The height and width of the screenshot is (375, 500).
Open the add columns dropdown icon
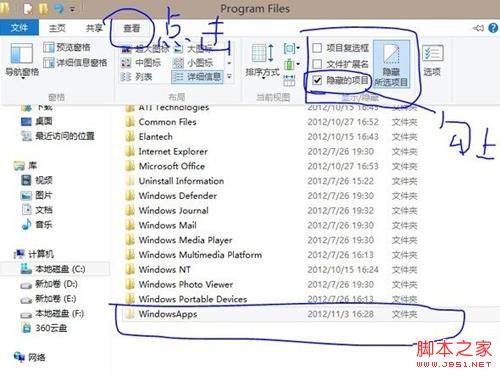(x=291, y=64)
